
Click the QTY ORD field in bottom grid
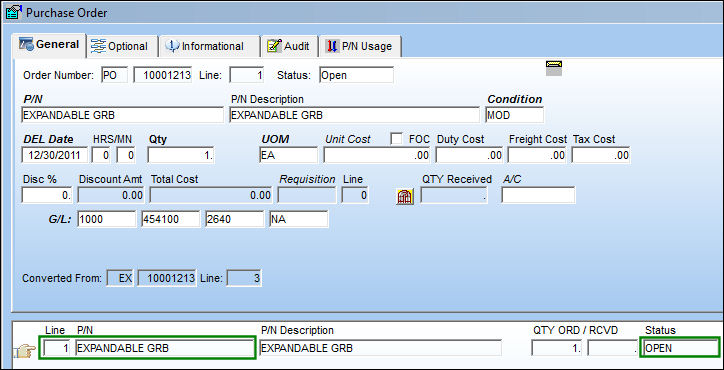(x=557, y=348)
